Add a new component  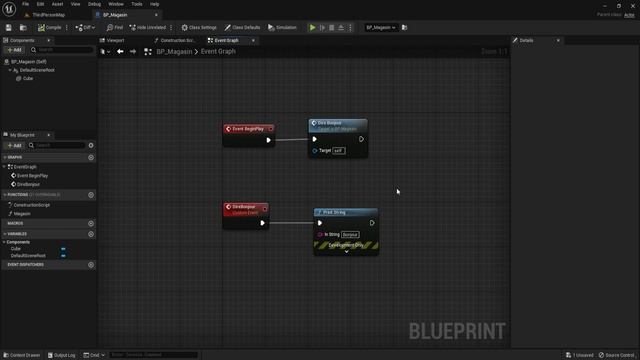[14, 50]
